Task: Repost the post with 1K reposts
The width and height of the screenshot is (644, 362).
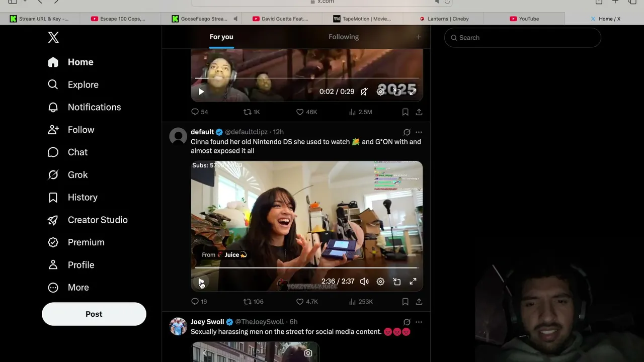Action: click(252, 112)
